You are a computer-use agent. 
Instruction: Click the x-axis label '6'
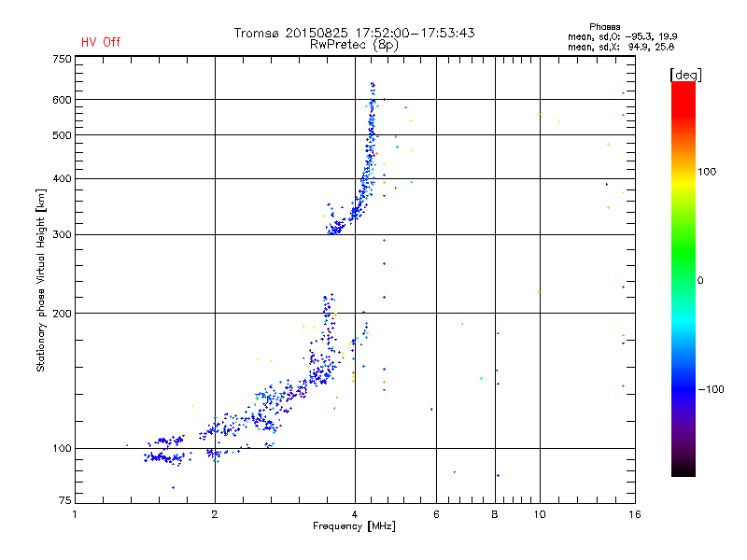pyautogui.click(x=436, y=514)
